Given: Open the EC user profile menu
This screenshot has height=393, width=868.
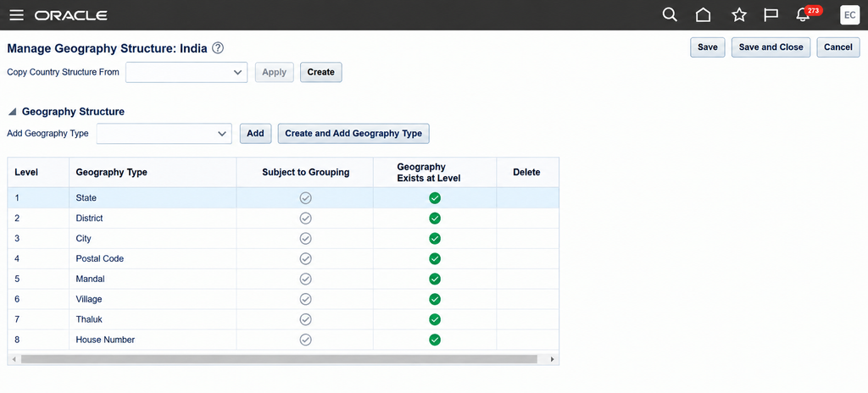Looking at the screenshot, I should pos(849,15).
